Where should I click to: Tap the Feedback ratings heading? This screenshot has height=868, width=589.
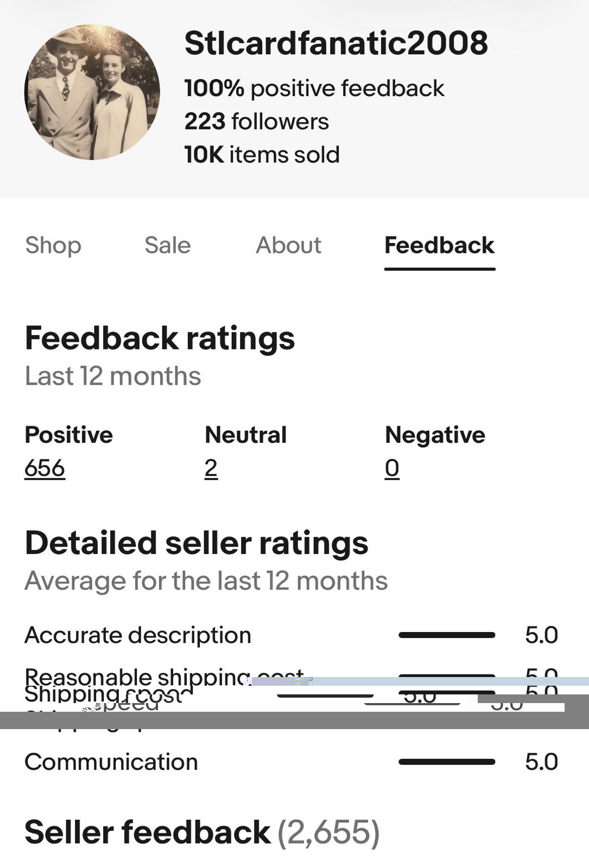[160, 339]
